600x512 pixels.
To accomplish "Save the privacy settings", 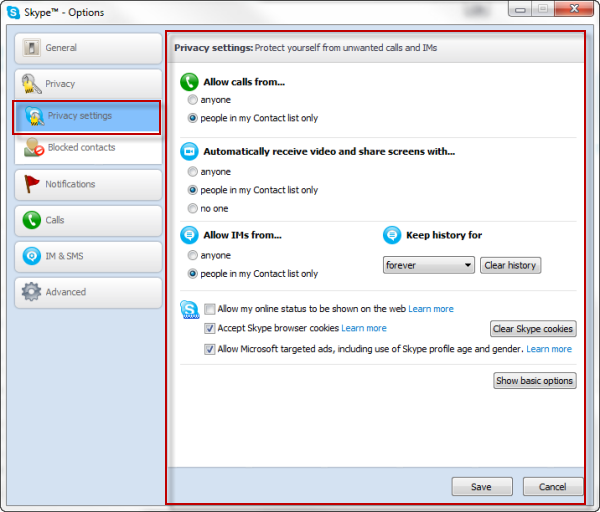I will 482,487.
